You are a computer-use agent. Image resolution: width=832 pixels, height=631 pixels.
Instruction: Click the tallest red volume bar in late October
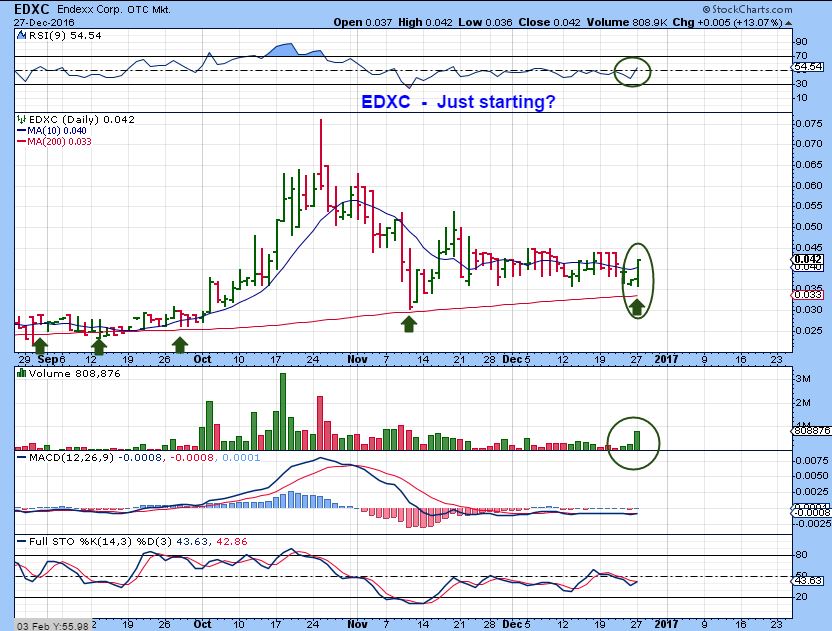click(320, 423)
